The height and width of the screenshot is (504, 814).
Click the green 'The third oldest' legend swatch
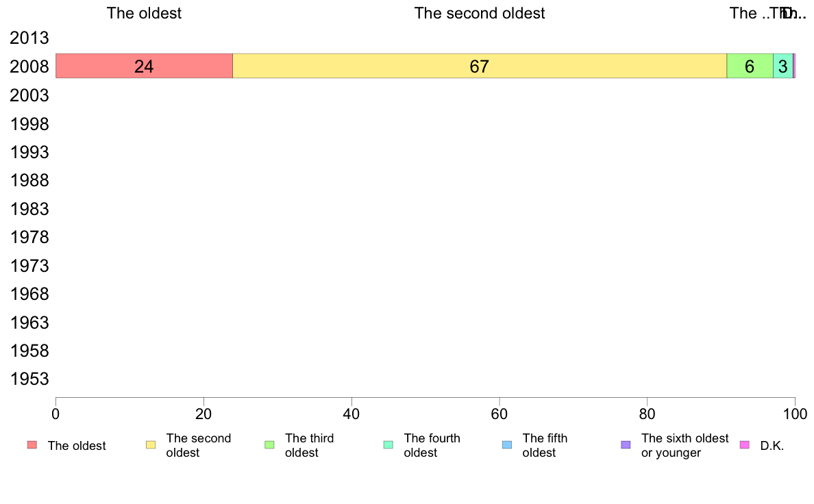click(269, 445)
